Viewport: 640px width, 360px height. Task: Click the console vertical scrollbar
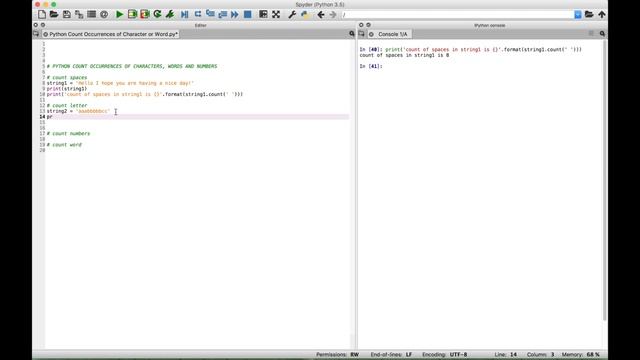click(604, 180)
